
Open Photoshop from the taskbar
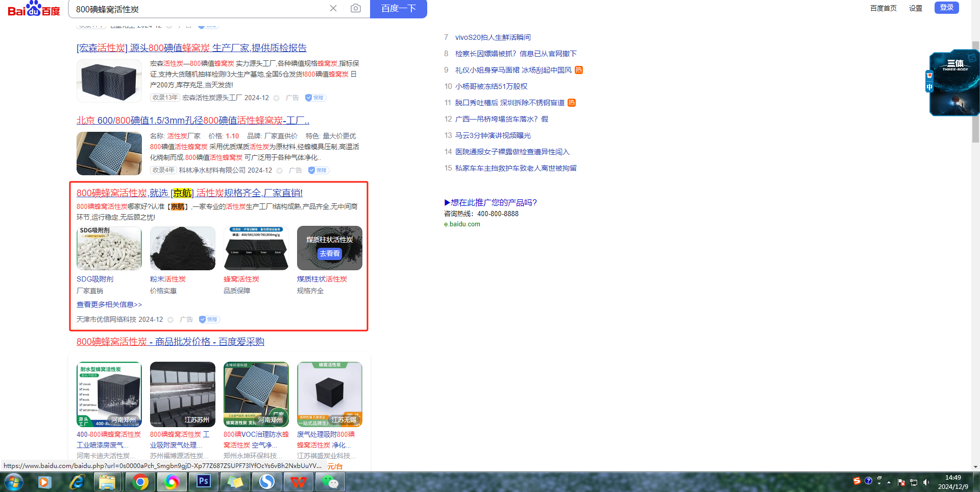(204, 481)
